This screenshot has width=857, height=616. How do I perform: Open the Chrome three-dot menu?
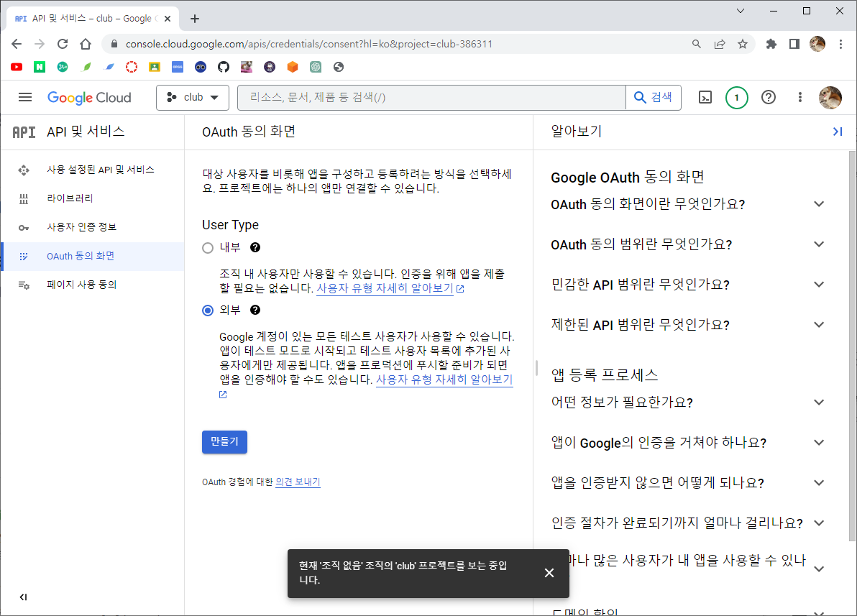coord(840,44)
